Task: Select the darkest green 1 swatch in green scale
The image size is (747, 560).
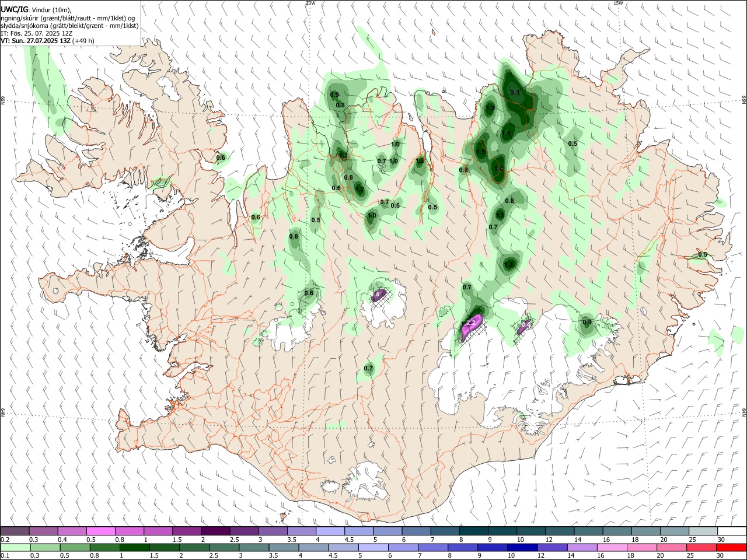Action: 134,547
